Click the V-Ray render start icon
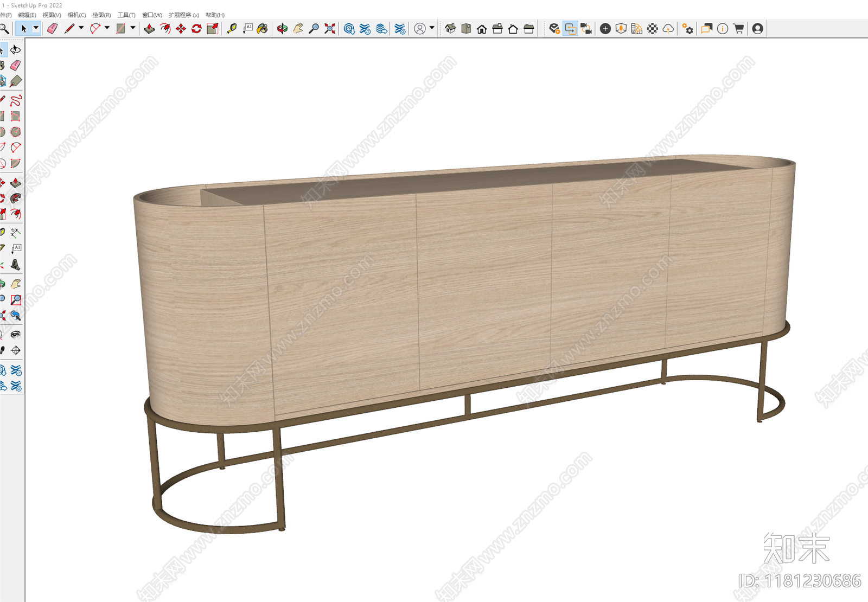868x602 pixels. (x=554, y=29)
